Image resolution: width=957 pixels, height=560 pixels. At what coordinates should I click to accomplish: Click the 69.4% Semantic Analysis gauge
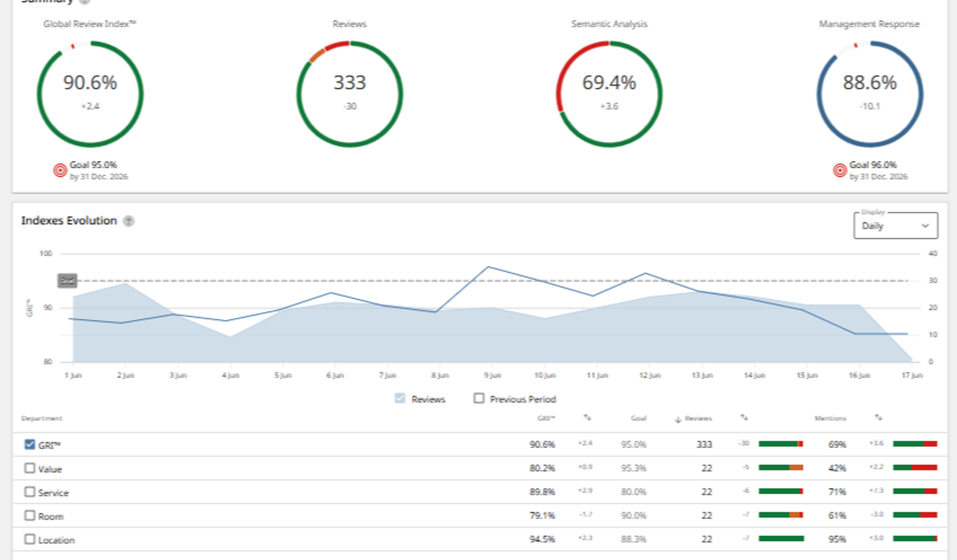609,94
